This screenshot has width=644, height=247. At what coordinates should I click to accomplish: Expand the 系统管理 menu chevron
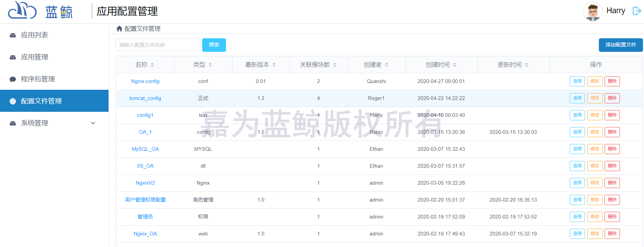93,123
